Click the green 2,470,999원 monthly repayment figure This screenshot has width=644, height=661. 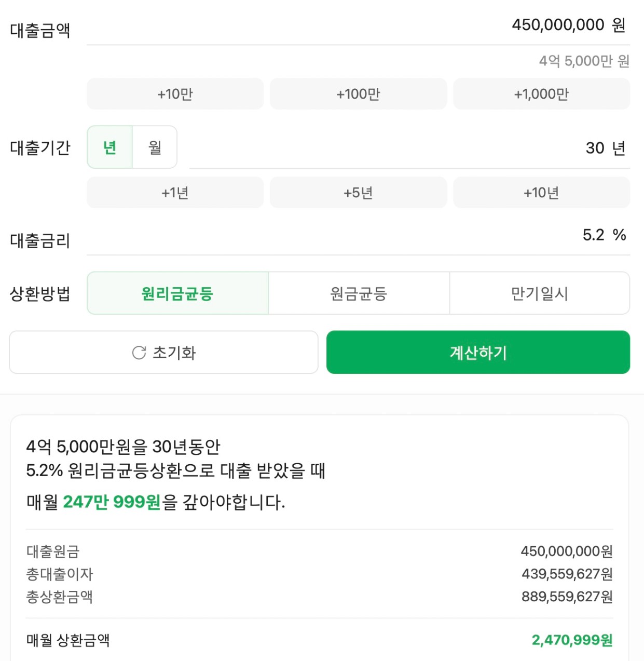[x=572, y=640]
